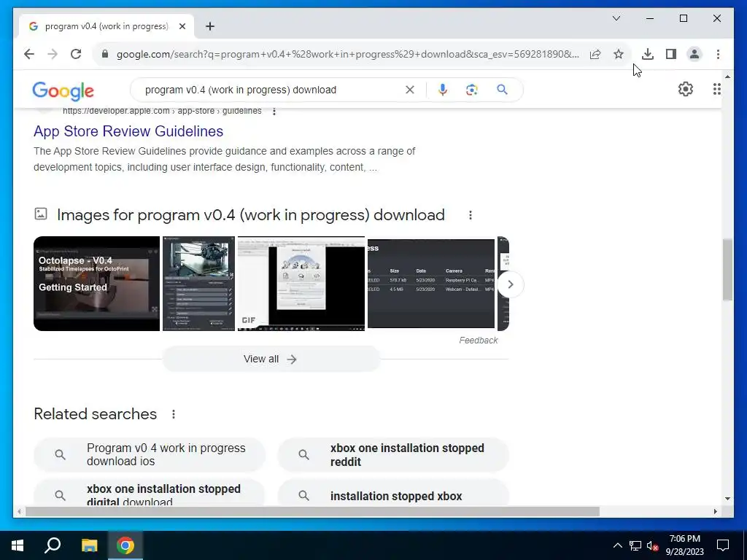
Task: Open Windows taskbar search
Action: (x=53, y=545)
